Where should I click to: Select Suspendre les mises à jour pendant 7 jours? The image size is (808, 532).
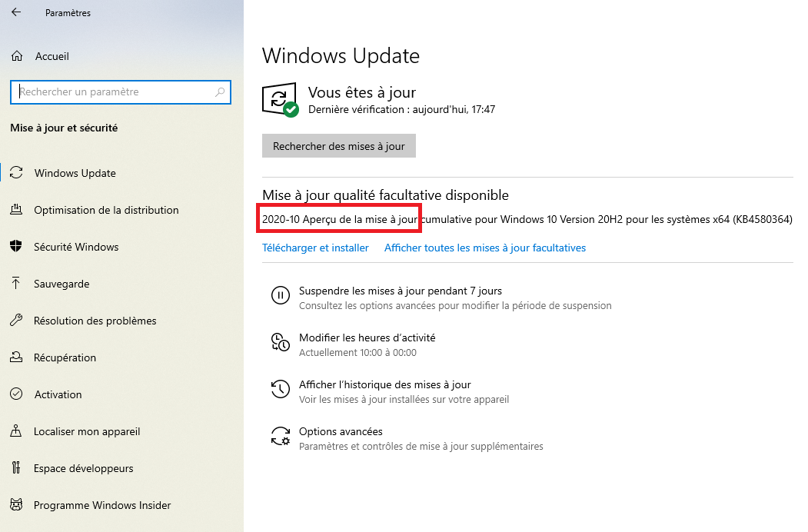point(401,291)
